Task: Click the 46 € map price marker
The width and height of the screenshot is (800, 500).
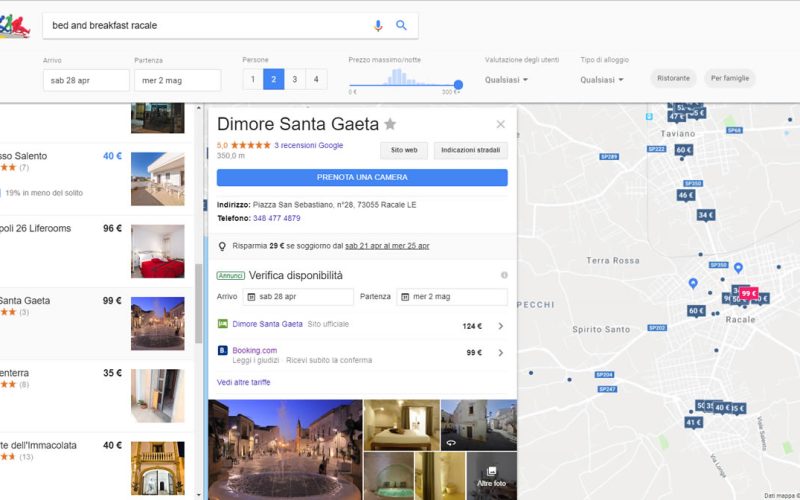Action: pos(686,195)
